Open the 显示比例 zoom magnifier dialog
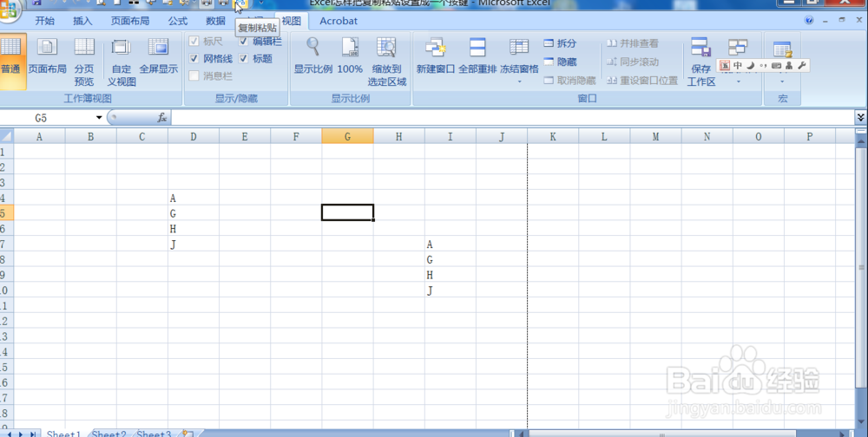 coord(312,55)
